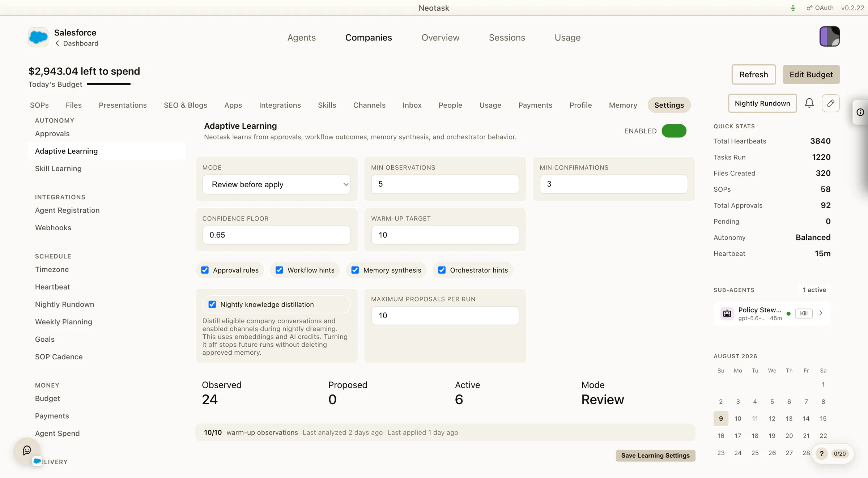The height and width of the screenshot is (478, 868).
Task: Click the Min Confirmations field
Action: click(x=614, y=184)
